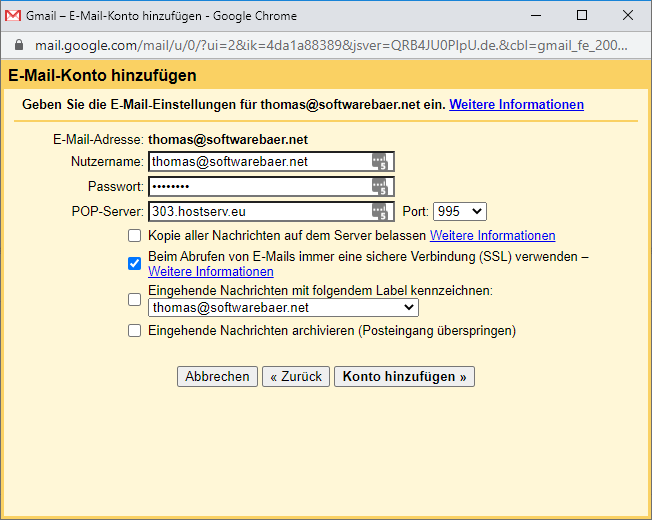Uncheck the SSL secure connection checkbox
The image size is (652, 520).
point(134,264)
